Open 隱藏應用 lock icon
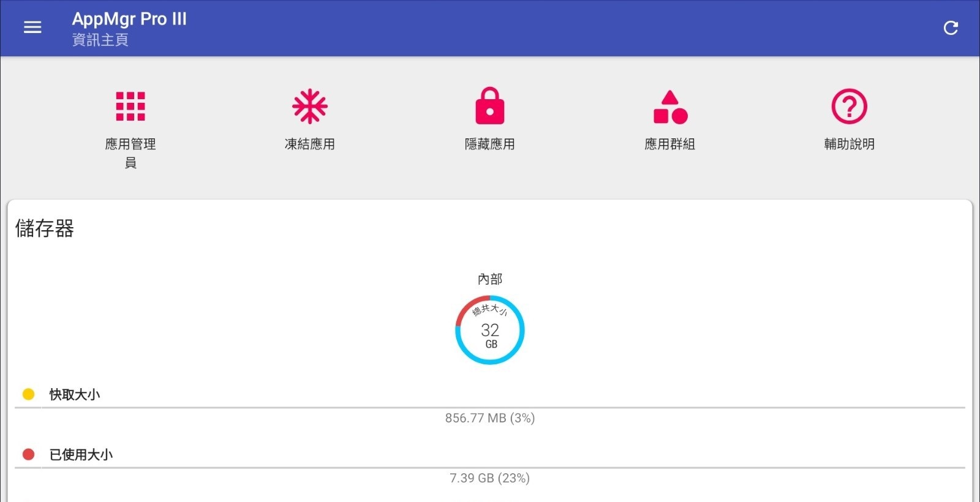 [x=490, y=106]
